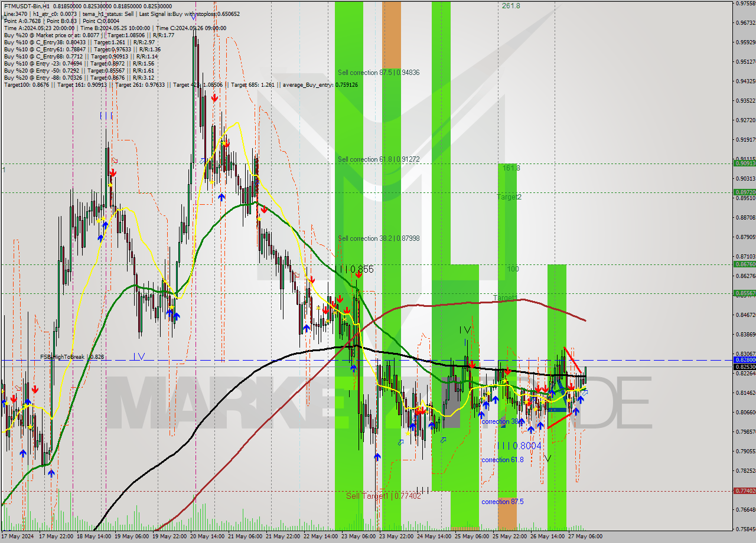Image resolution: width=756 pixels, height=543 pixels.
Task: Click 'Sell correction 38.2 | 0.87998' label
Action: (x=379, y=238)
